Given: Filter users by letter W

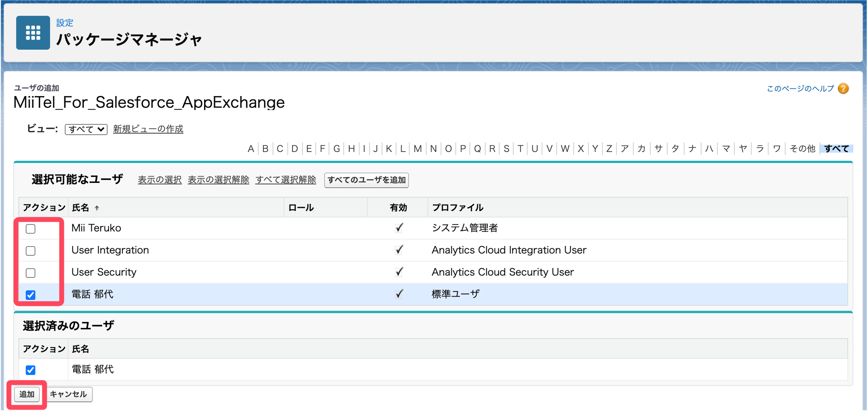Looking at the screenshot, I should pos(565,149).
